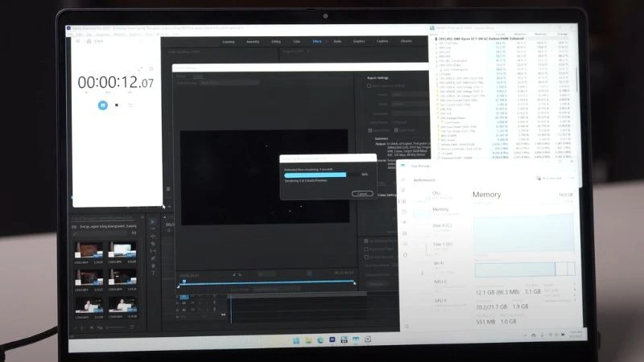Select the Hand tool
Screen dimensions: 644x362
tap(153, 265)
